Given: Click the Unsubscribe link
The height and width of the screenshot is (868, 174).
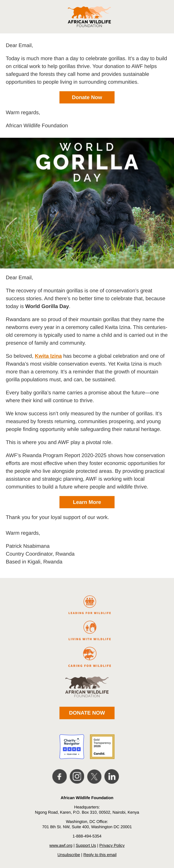Looking at the screenshot, I should pos(69,854).
